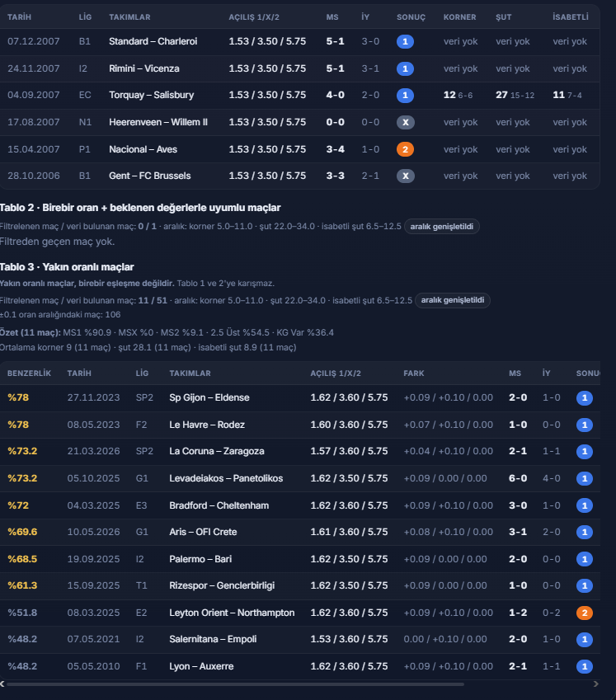Click 'aralık genişletildi' badge under Tablo 2
Image resolution: width=616 pixels, height=700 pixels.
point(441,227)
